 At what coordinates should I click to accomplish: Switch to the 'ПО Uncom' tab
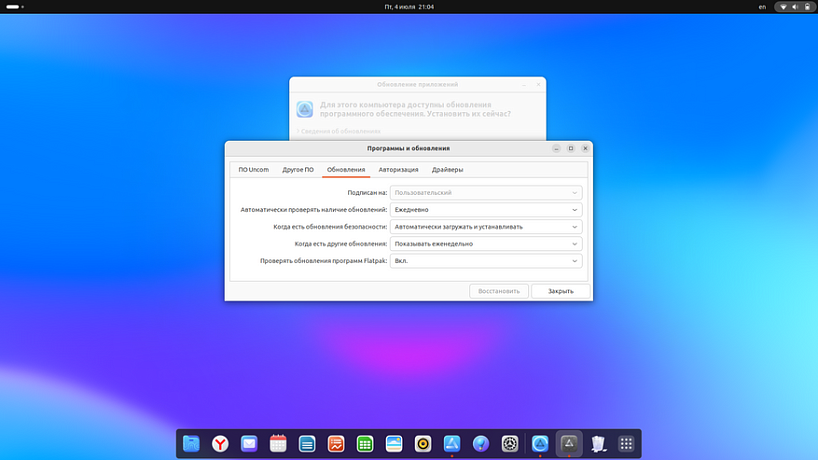pos(253,170)
